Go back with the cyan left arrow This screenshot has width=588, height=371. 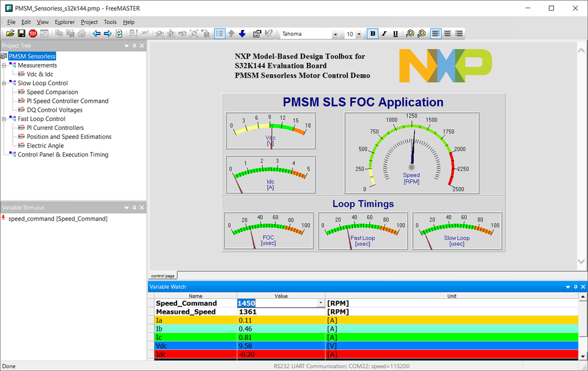(x=97, y=34)
